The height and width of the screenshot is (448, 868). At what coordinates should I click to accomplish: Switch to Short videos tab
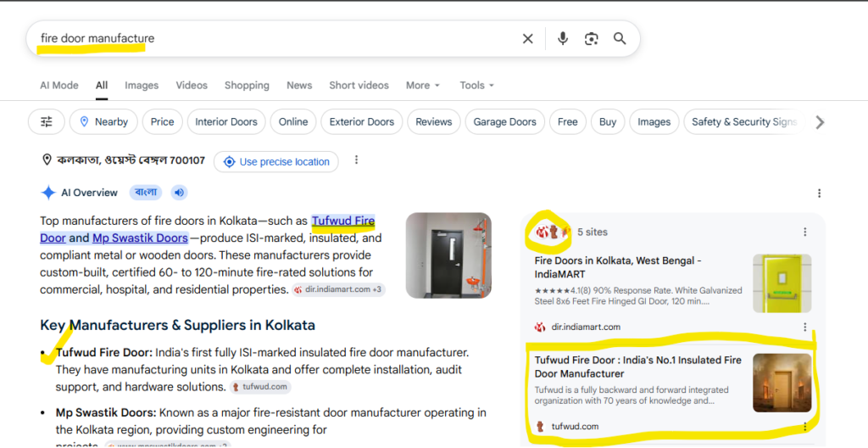tap(359, 86)
